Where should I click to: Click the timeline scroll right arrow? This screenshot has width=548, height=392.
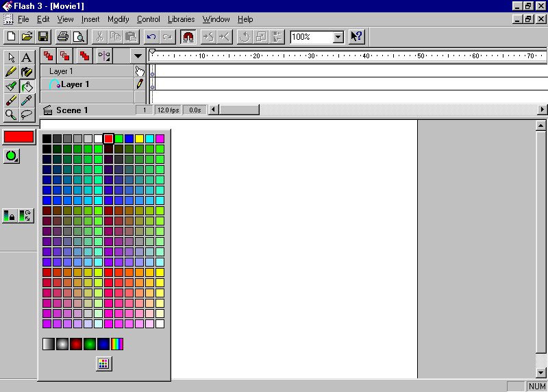pos(542,110)
